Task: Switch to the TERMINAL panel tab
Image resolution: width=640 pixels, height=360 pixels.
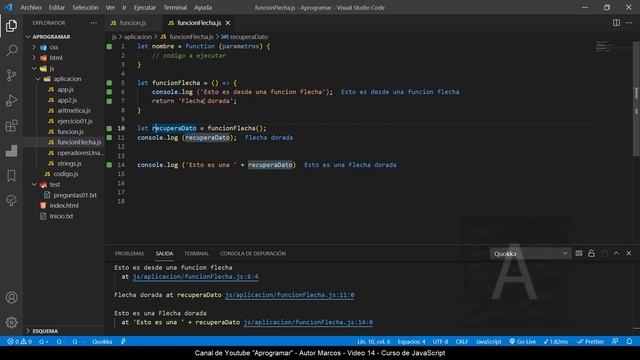Action: tap(196, 253)
